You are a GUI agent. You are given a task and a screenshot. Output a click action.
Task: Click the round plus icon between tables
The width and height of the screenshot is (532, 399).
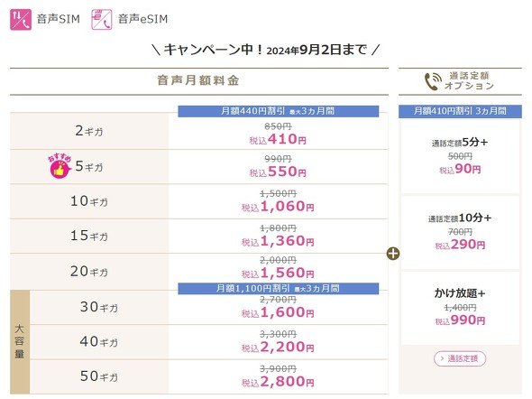click(393, 254)
